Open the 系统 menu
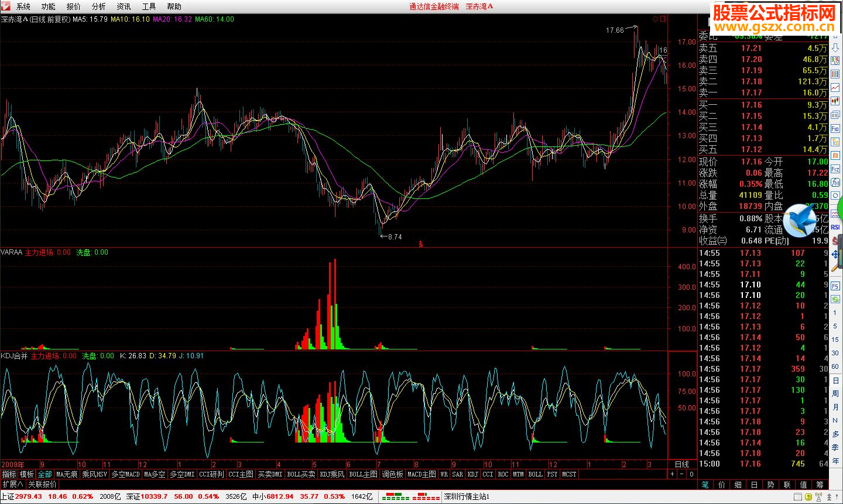 tap(23, 6)
